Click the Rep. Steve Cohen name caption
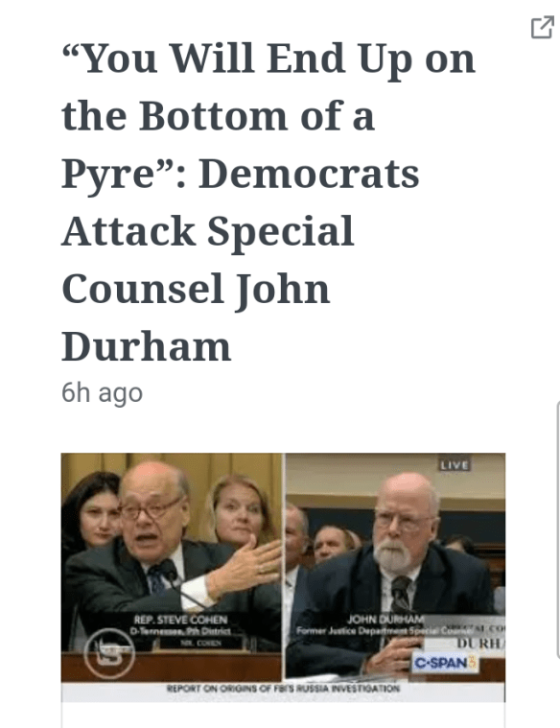The height and width of the screenshot is (728, 560). click(x=180, y=624)
